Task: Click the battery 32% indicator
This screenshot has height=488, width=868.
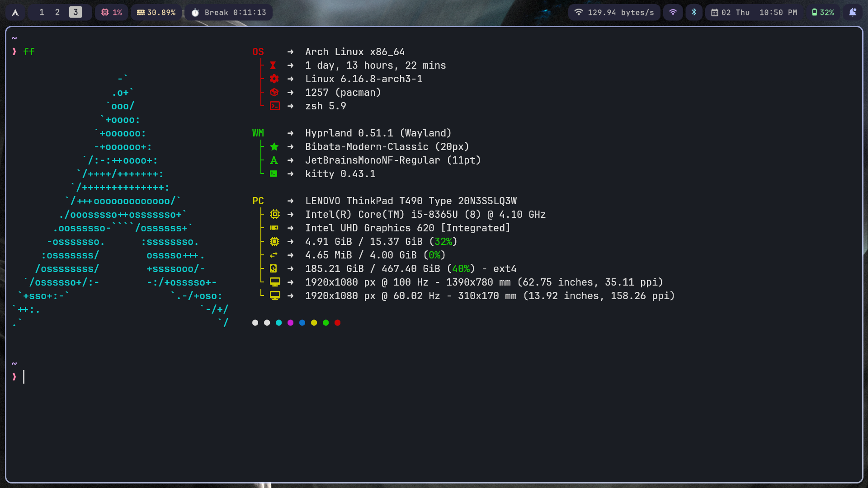Action: pyautogui.click(x=823, y=12)
